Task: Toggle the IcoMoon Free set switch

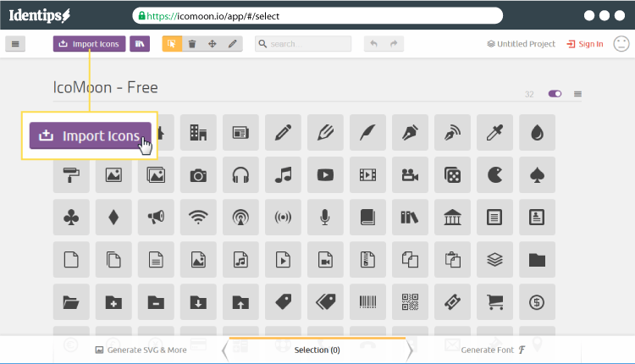Action: [x=555, y=94]
